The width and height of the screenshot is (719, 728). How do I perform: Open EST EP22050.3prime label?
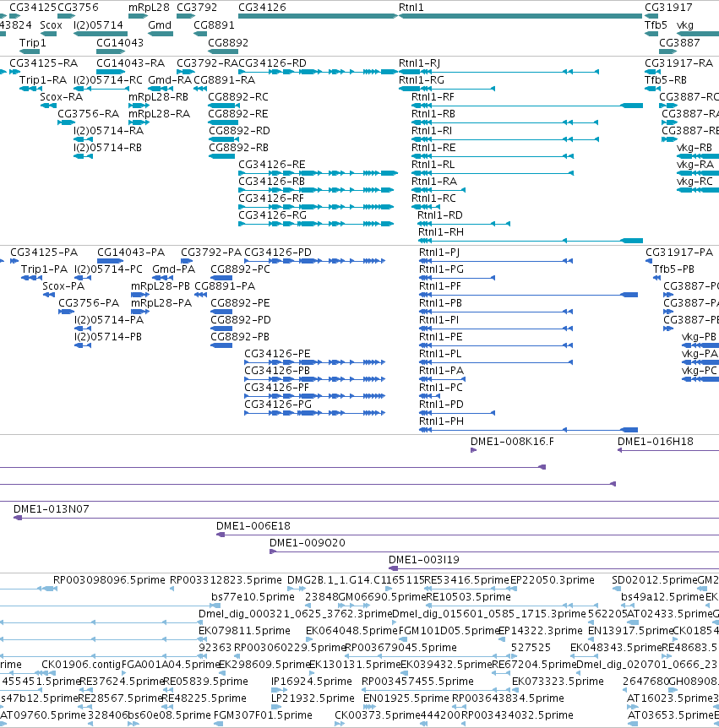click(x=553, y=580)
